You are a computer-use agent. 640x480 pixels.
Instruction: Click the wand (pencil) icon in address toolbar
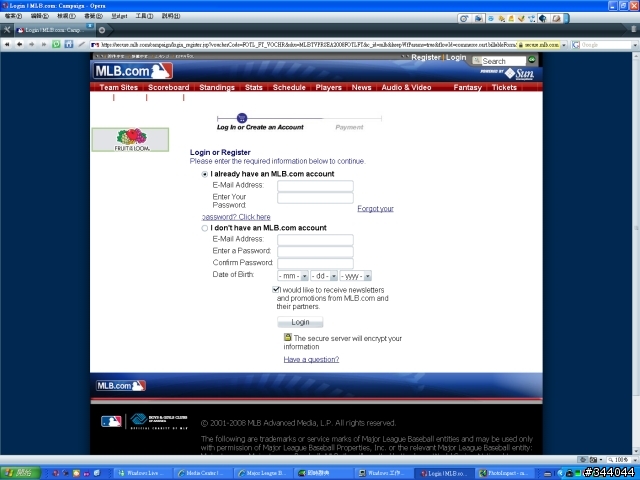click(82, 44)
